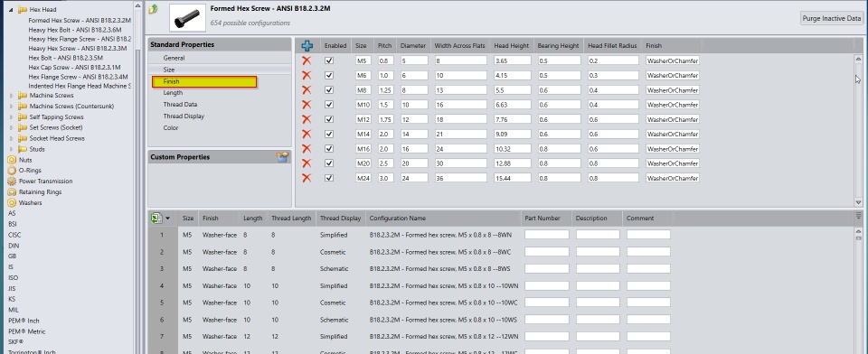The height and width of the screenshot is (354, 868).
Task: Add a new size row with plus icon
Action: [x=307, y=46]
